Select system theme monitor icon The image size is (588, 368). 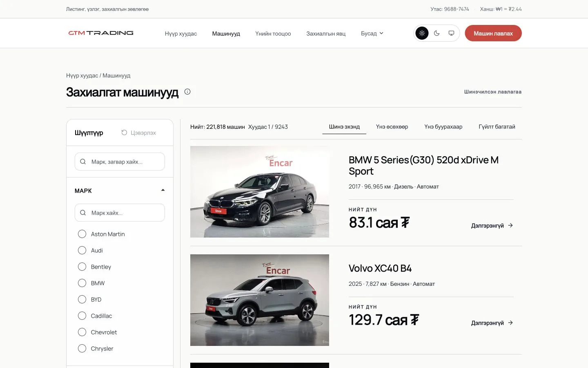pyautogui.click(x=451, y=33)
